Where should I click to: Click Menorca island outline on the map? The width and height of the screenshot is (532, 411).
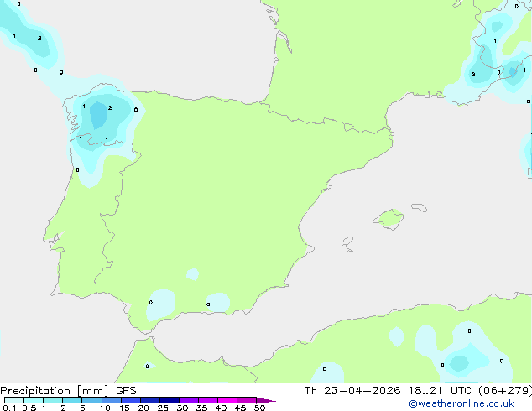click(419, 207)
